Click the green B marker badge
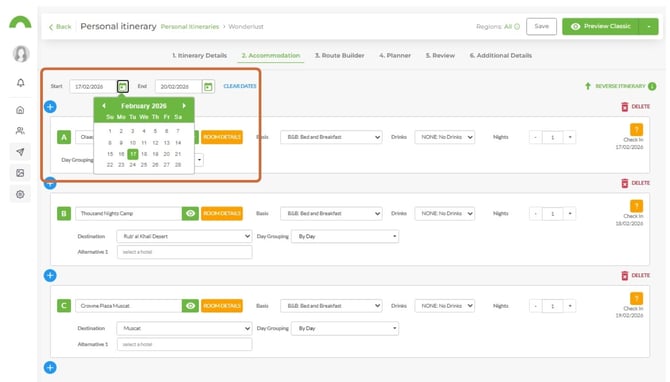This screenshot has width=670, height=382. pyautogui.click(x=64, y=214)
